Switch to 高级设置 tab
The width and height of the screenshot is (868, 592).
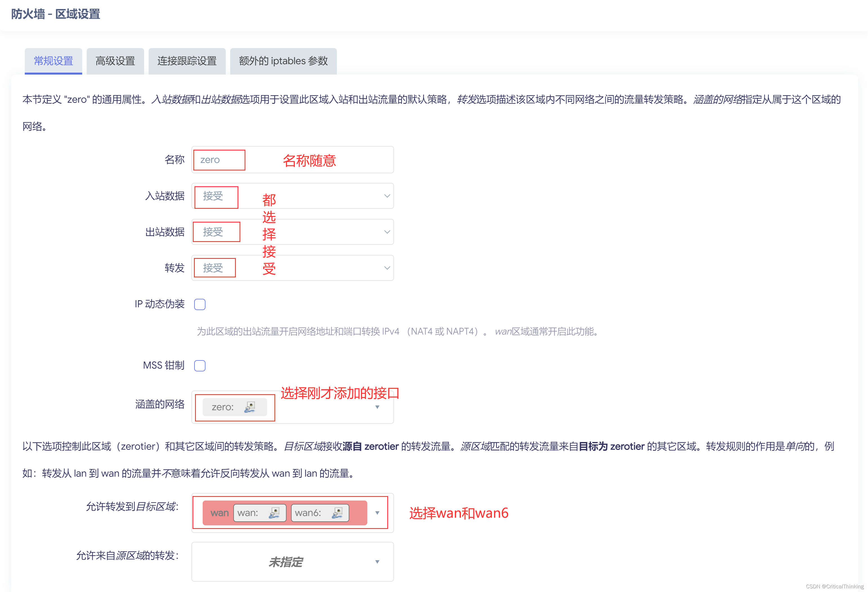tap(115, 61)
